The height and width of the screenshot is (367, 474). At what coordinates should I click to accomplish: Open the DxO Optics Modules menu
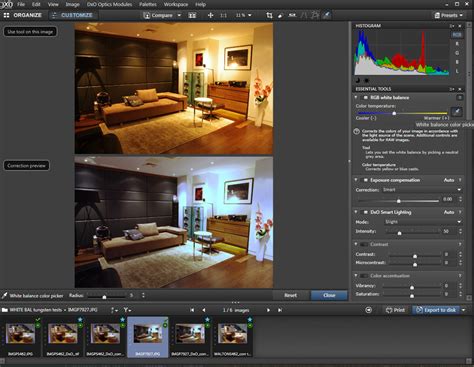click(109, 4)
